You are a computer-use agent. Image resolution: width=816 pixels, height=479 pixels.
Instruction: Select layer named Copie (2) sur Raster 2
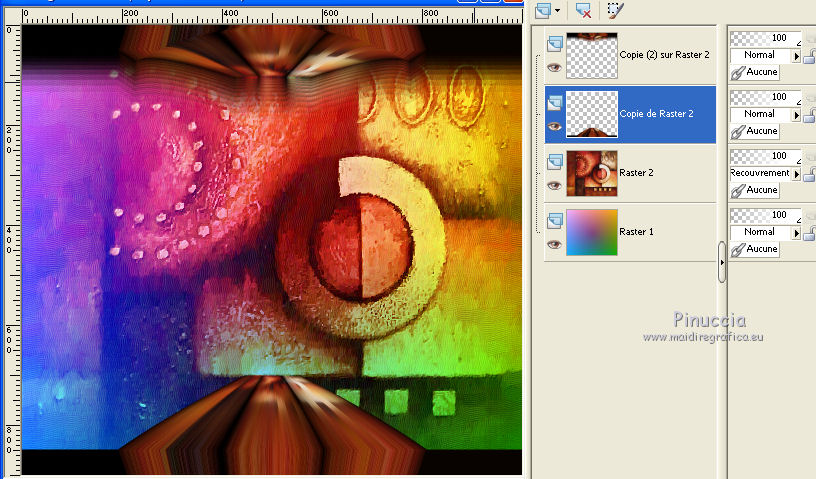pos(664,55)
